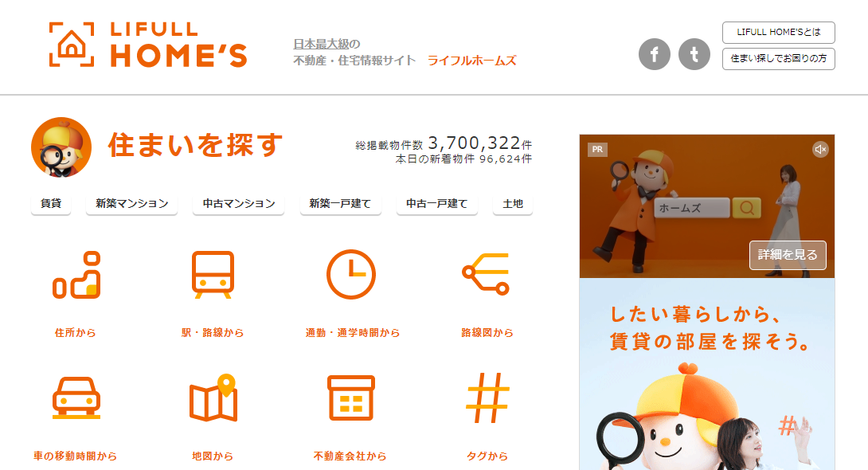Open the Facebook social icon
Viewport: 868px width, 470px height.
pyautogui.click(x=655, y=54)
